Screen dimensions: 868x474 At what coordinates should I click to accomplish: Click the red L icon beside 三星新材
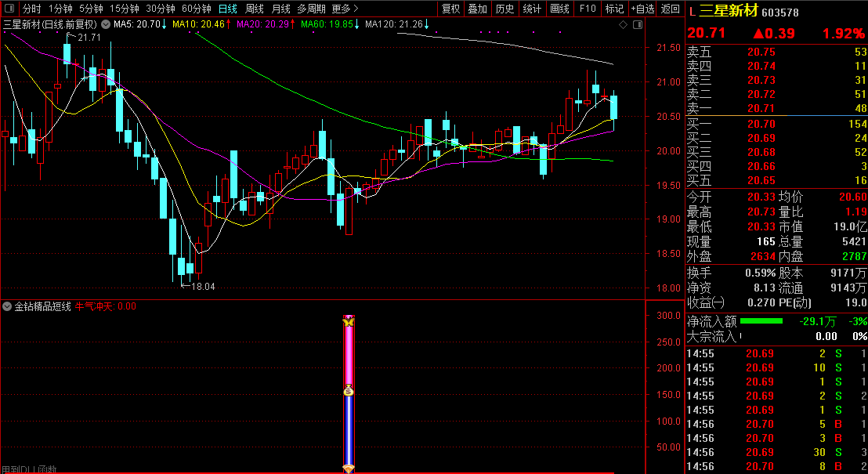(692, 11)
